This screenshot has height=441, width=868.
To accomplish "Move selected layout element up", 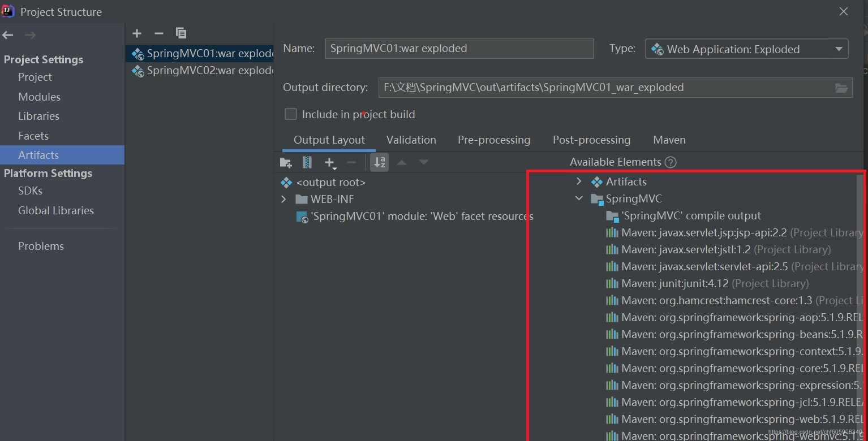I will [x=402, y=163].
